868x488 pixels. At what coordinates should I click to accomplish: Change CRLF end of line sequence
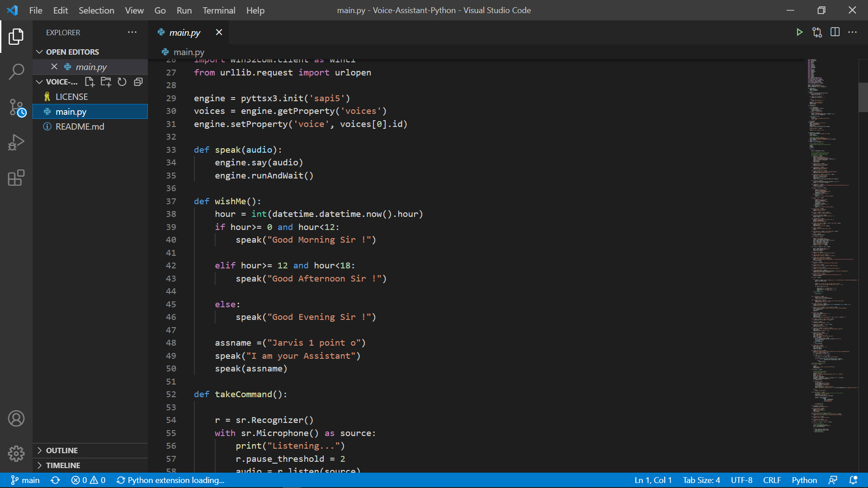[772, 480]
